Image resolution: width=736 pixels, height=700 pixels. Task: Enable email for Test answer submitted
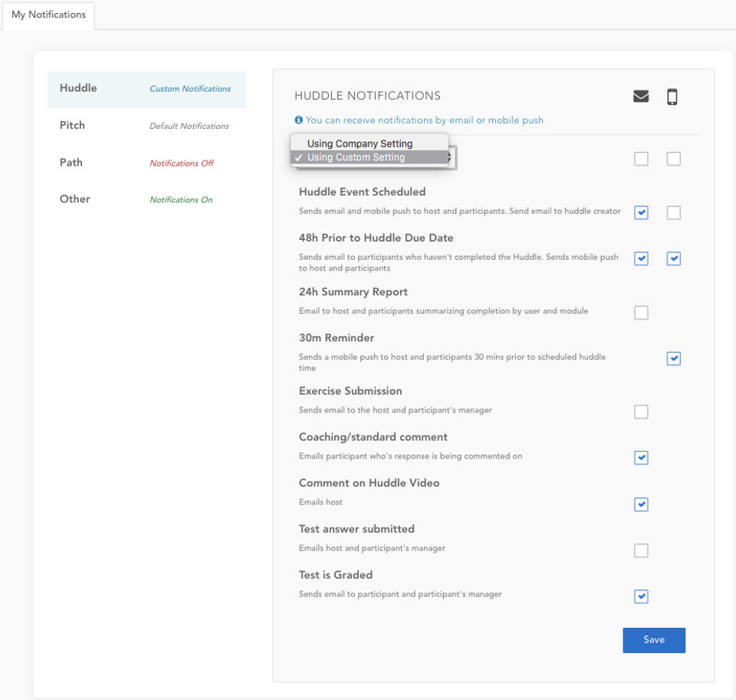tap(642, 550)
